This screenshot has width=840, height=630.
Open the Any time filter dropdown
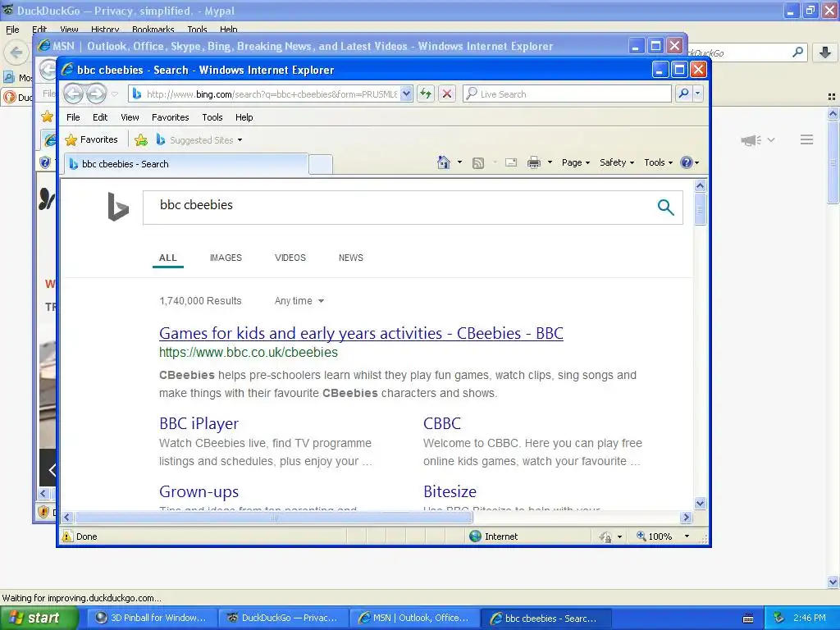pyautogui.click(x=299, y=300)
